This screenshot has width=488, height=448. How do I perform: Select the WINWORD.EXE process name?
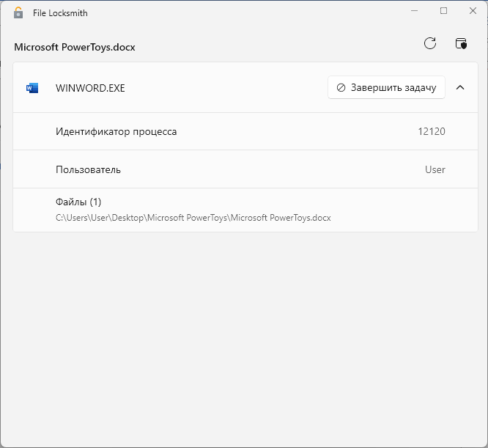(90, 88)
